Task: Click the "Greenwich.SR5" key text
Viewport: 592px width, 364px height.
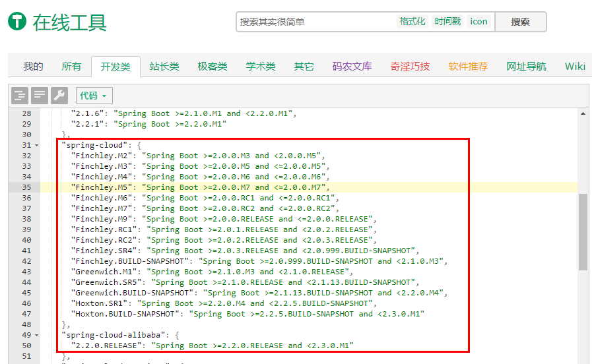Action: coord(106,282)
